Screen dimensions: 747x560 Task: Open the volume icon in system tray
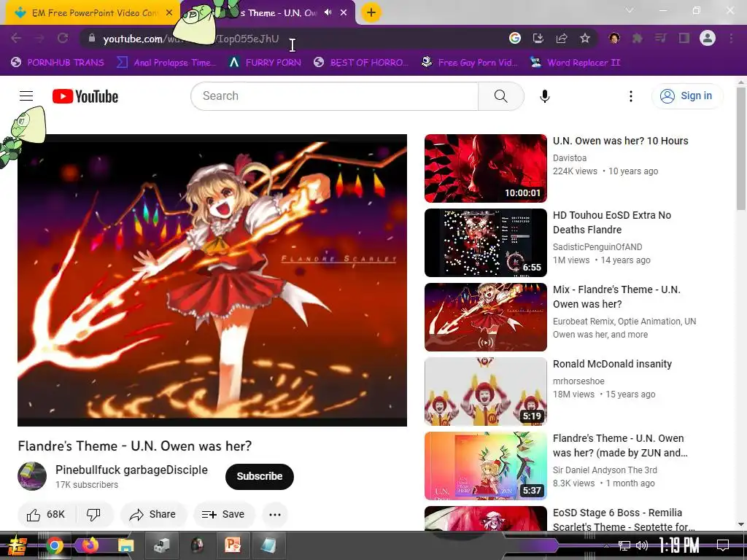point(642,545)
